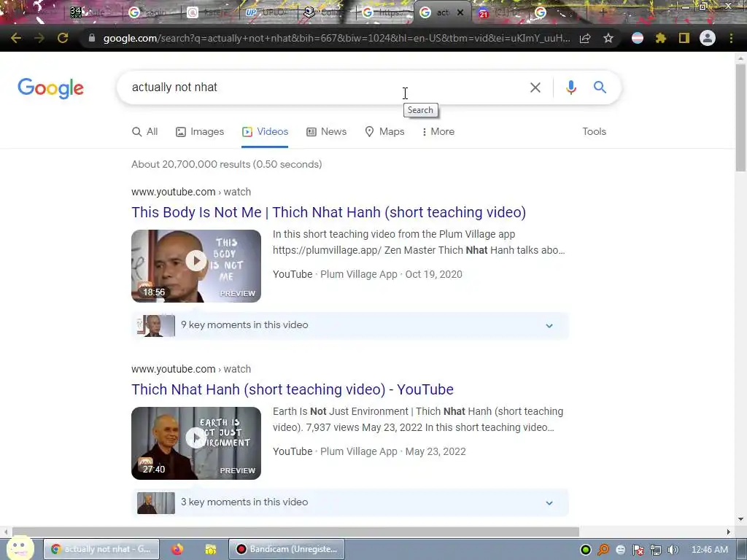Open the folder icon on taskbar
747x560 pixels.
point(211,549)
